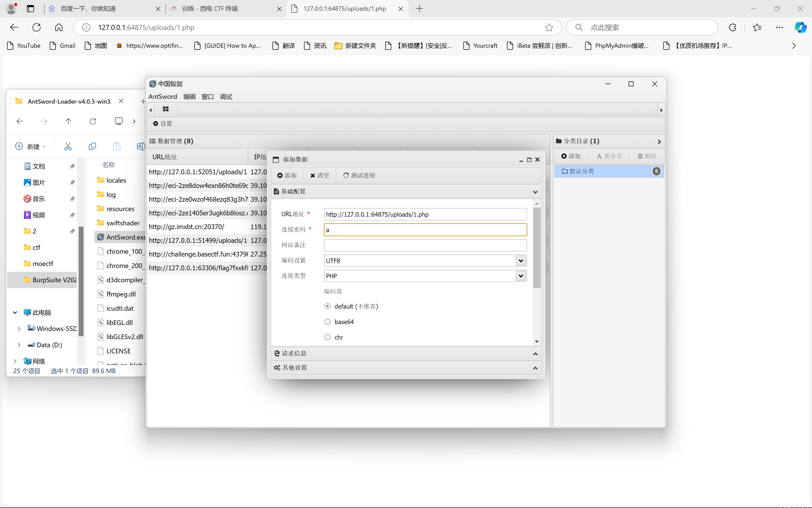Screen dimensions: 812x508
Task: Open 文档 in Explorer sidebar
Action: click(39, 166)
